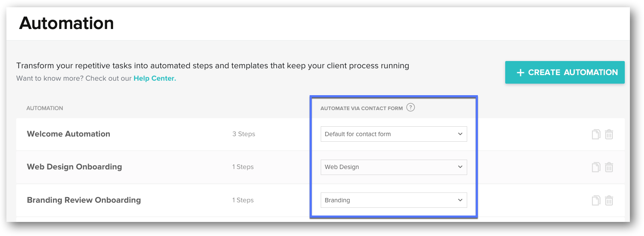
Task: Select the Web Design Onboarding automation name
Action: [x=74, y=167]
